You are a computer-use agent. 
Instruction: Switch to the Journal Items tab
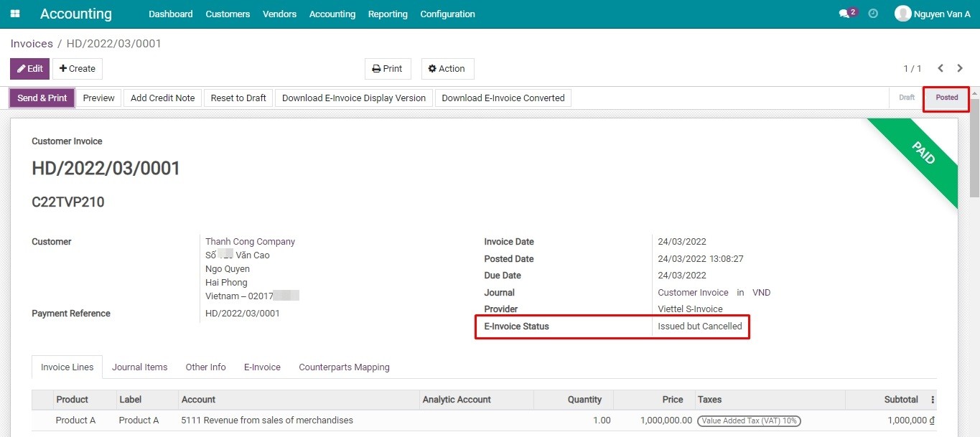tap(139, 367)
